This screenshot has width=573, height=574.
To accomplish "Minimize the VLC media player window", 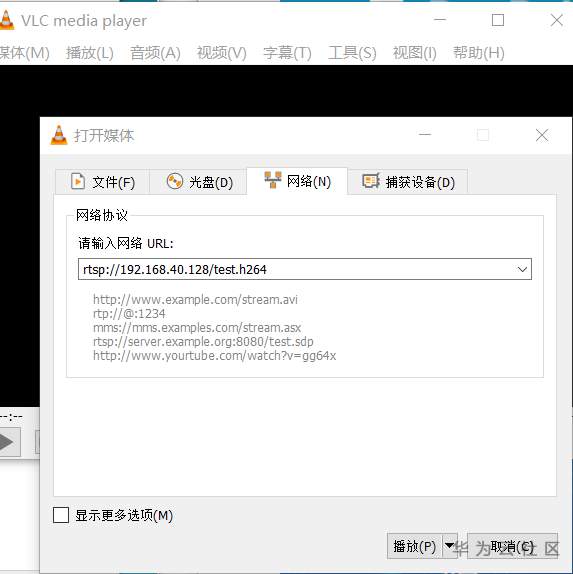I will pos(440,20).
